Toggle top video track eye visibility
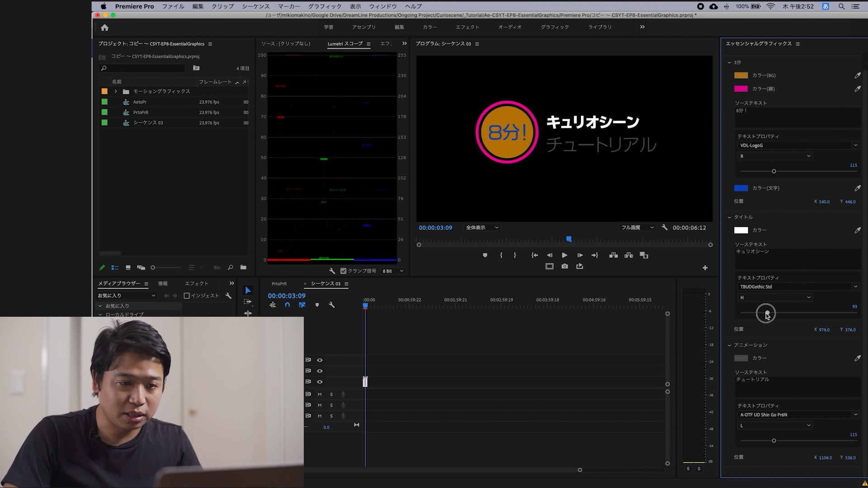The width and height of the screenshot is (868, 488). click(320, 360)
